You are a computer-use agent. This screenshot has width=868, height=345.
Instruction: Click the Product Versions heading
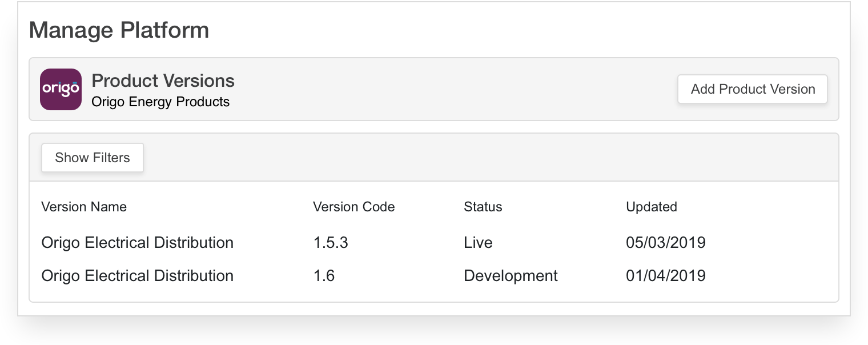[x=163, y=81]
